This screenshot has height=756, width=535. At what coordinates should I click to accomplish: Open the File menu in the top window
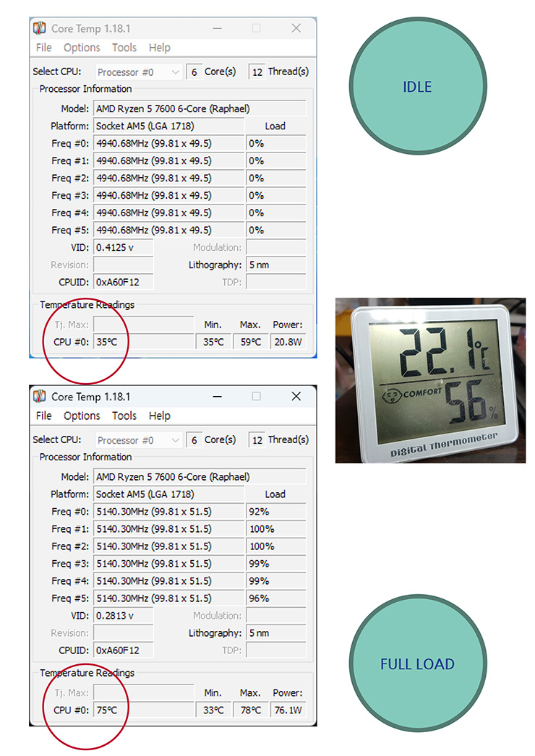(44, 48)
